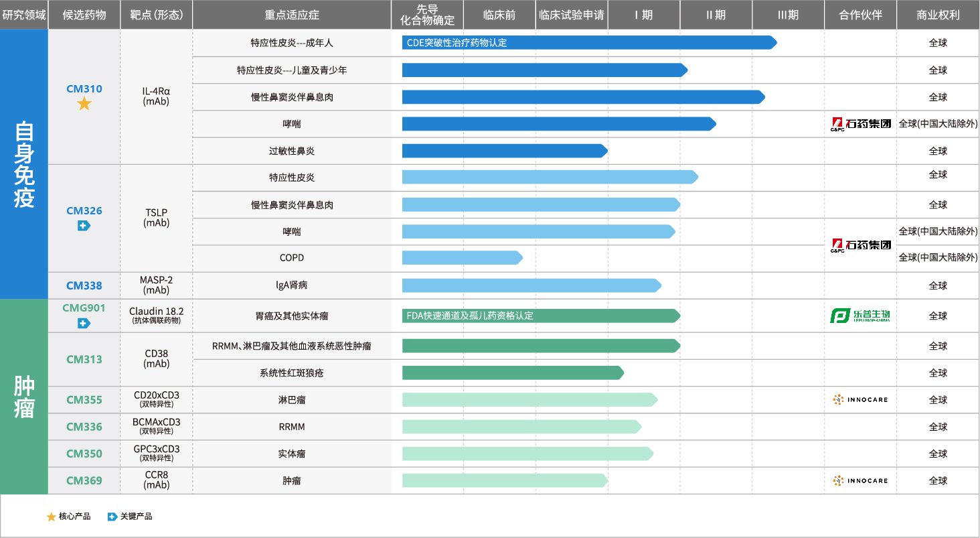Click the 石药集团 partner logo in the 哮喘 row
This screenshot has width=980, height=538.
click(860, 123)
